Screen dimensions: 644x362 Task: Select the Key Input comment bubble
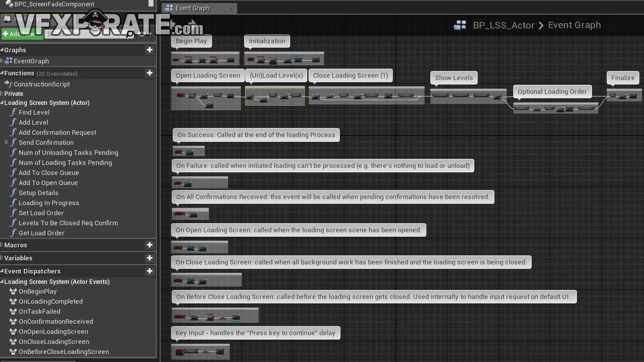tap(255, 333)
